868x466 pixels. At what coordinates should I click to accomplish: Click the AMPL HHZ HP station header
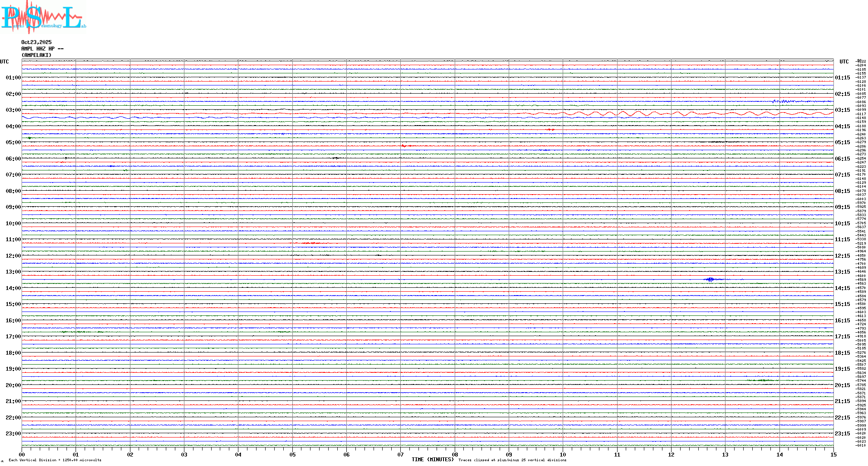click(x=42, y=49)
